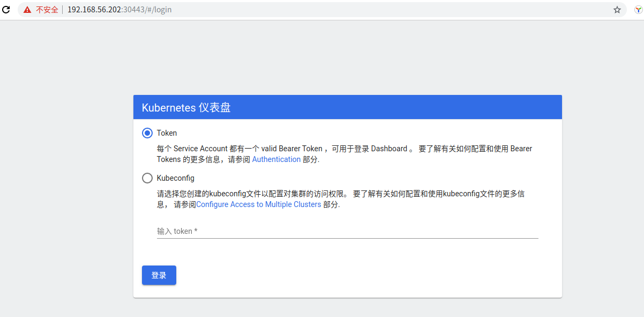Bookmark this page with the star icon
This screenshot has width=644, height=317.
click(x=617, y=10)
